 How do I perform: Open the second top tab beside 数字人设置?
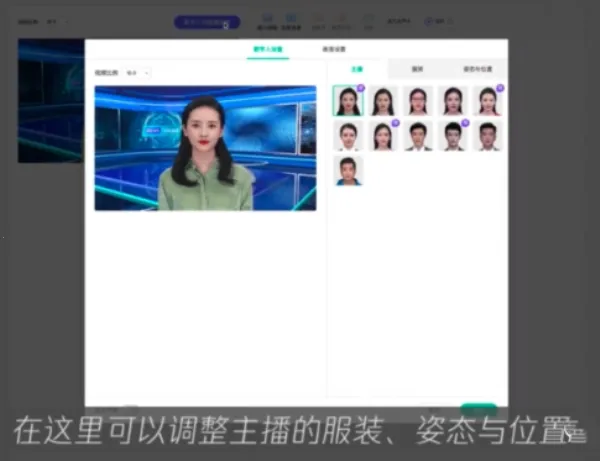pyautogui.click(x=334, y=49)
